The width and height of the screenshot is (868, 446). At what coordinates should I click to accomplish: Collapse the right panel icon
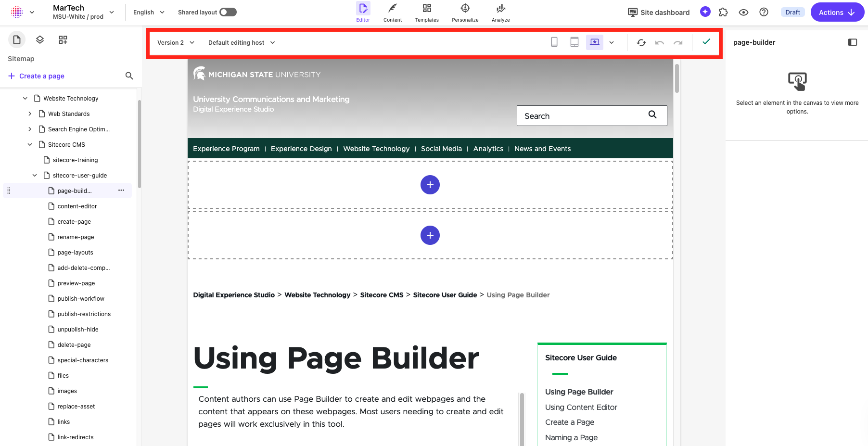pos(853,42)
